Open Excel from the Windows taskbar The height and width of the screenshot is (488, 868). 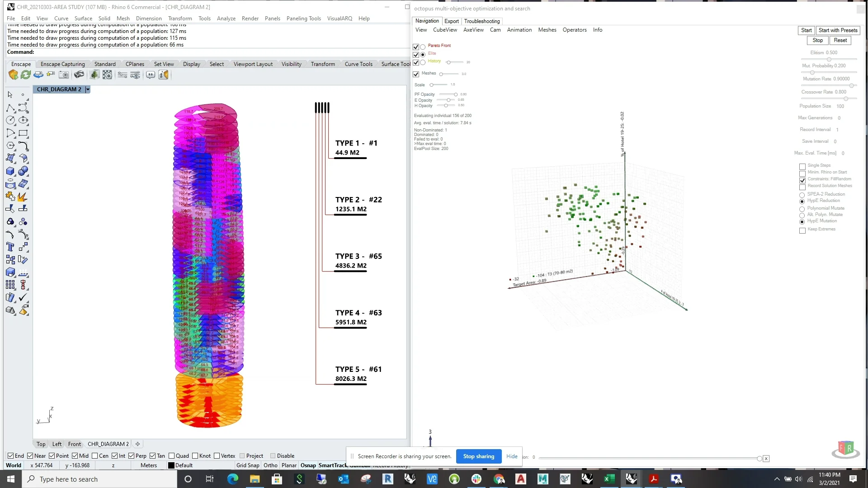click(609, 479)
